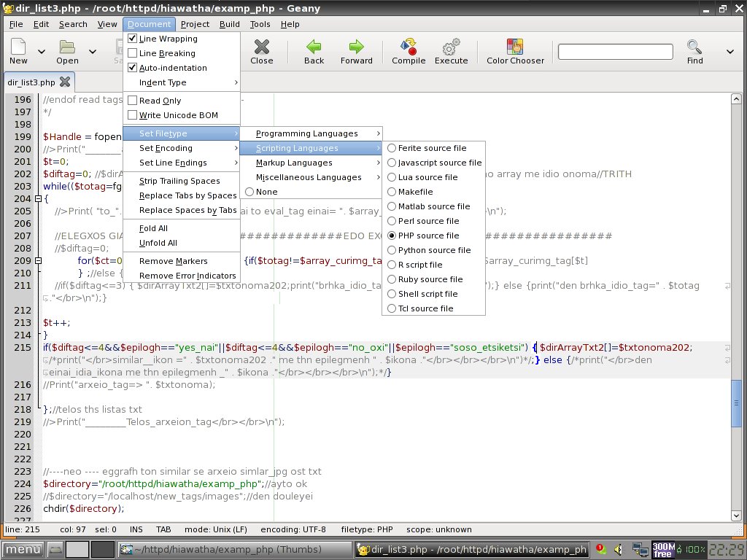Enable the Line Breaking checkbox
This screenshot has width=747, height=560.
(133, 52)
